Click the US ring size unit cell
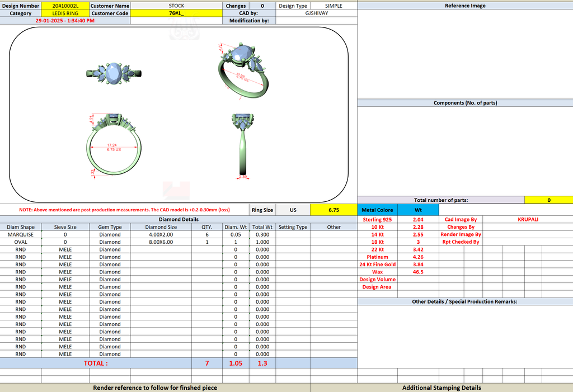Image resolution: width=573 pixels, height=392 pixels. 293,210
